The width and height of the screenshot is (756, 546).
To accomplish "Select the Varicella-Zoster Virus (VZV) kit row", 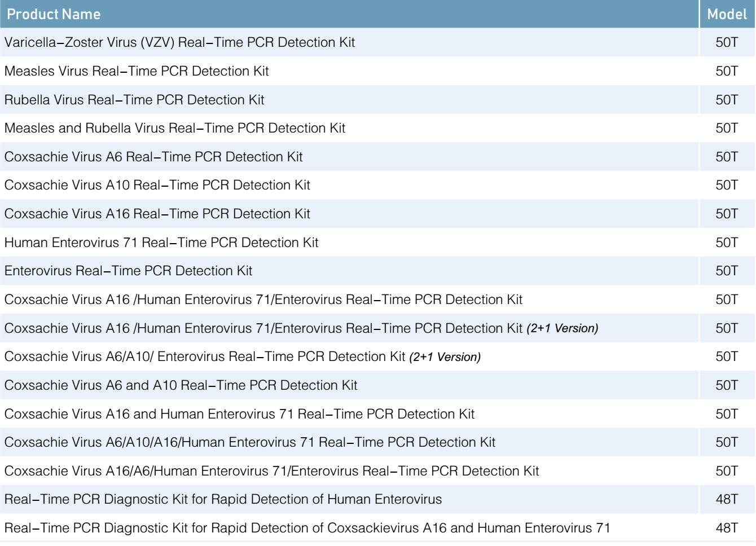I will [x=180, y=42].
